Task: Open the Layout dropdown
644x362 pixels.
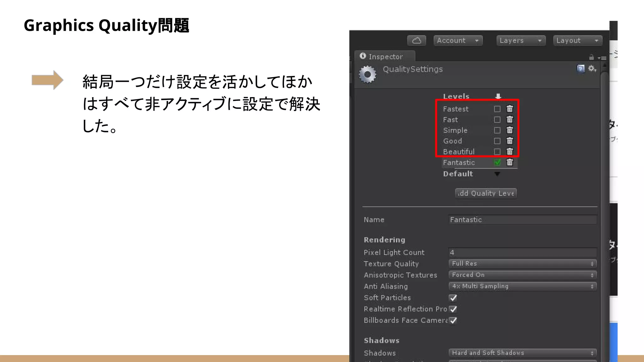Action: [x=578, y=41]
